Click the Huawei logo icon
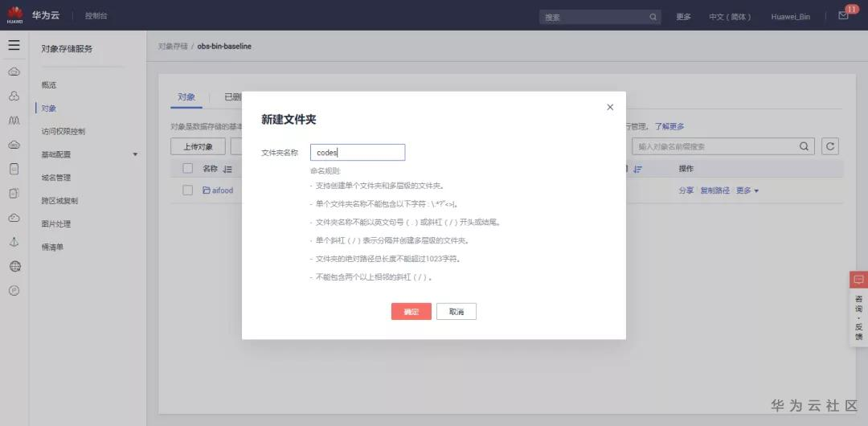 [15, 15]
